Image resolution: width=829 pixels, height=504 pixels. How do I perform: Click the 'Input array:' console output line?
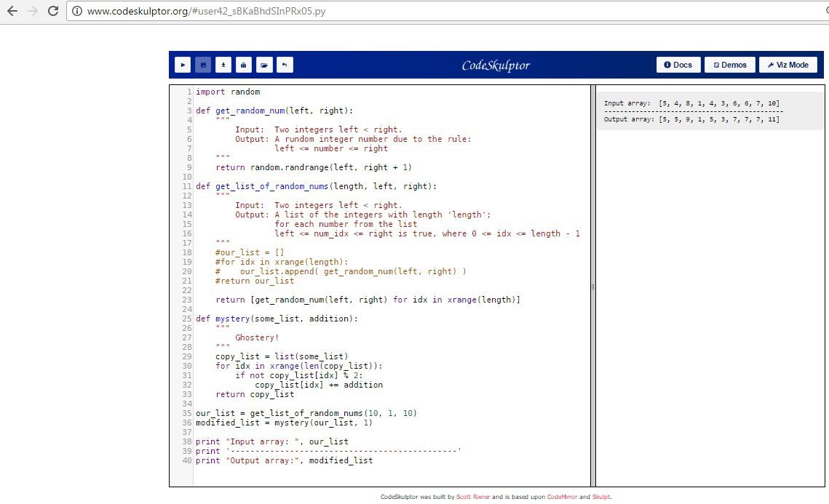(691, 103)
